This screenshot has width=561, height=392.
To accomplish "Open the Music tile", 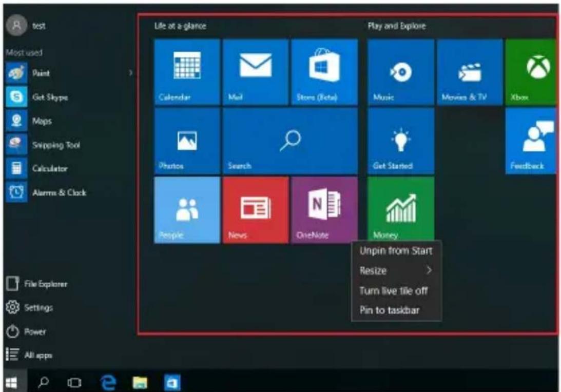I will tap(401, 72).
